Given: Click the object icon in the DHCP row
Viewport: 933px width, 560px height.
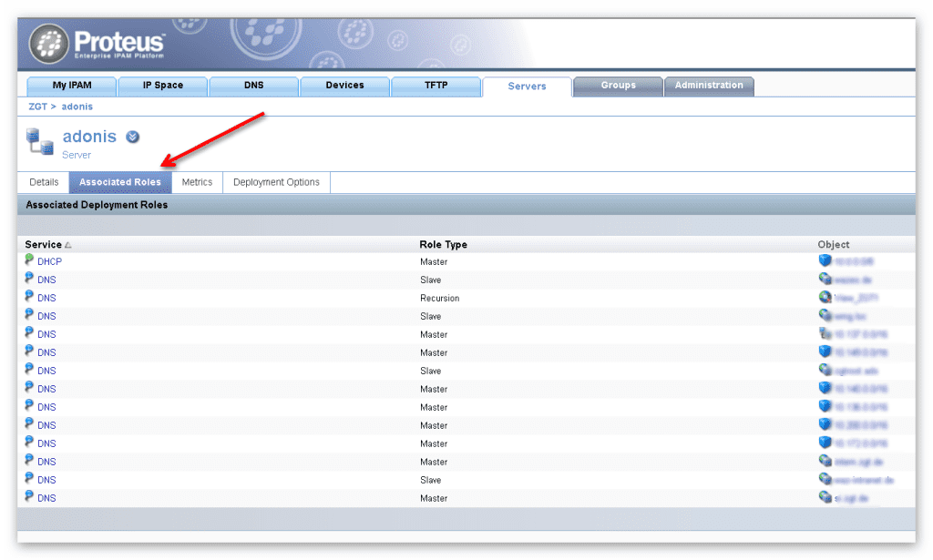Looking at the screenshot, I should 825,260.
